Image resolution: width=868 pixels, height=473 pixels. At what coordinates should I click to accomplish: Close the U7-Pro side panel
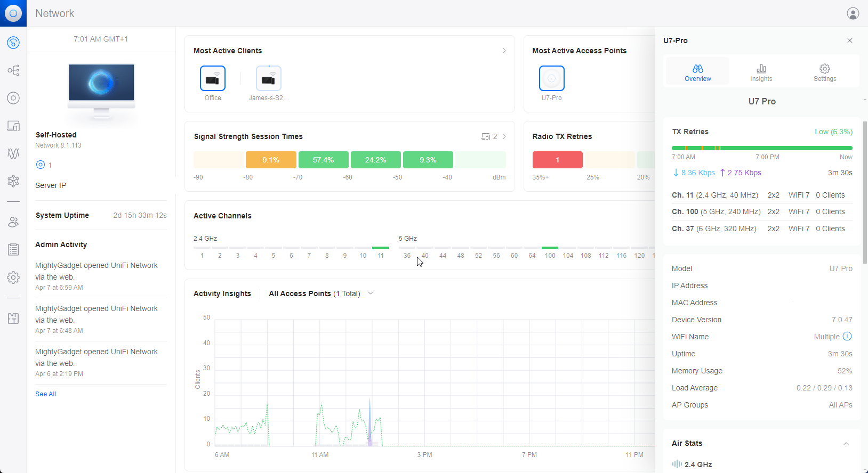pyautogui.click(x=850, y=40)
